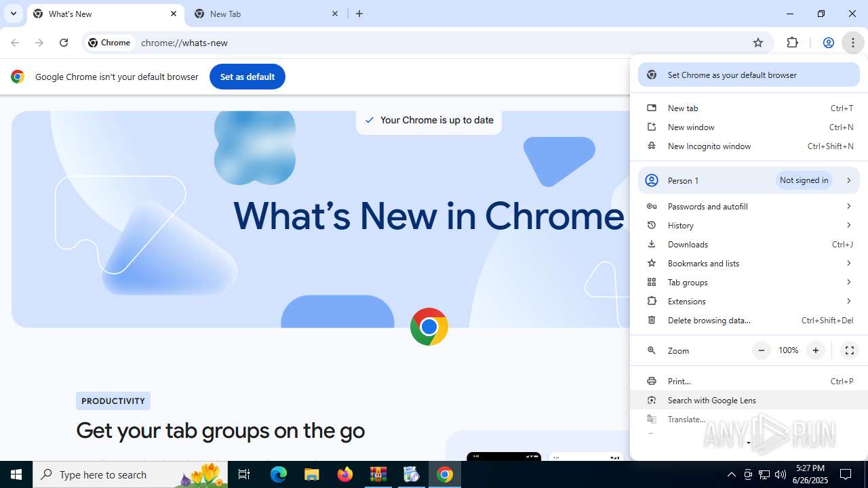Click the Passwords key icon
Screen dimensions: 868x488
coord(652,207)
